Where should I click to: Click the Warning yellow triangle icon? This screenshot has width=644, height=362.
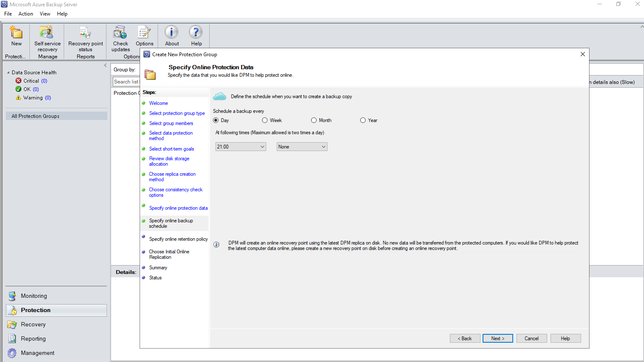(18, 97)
